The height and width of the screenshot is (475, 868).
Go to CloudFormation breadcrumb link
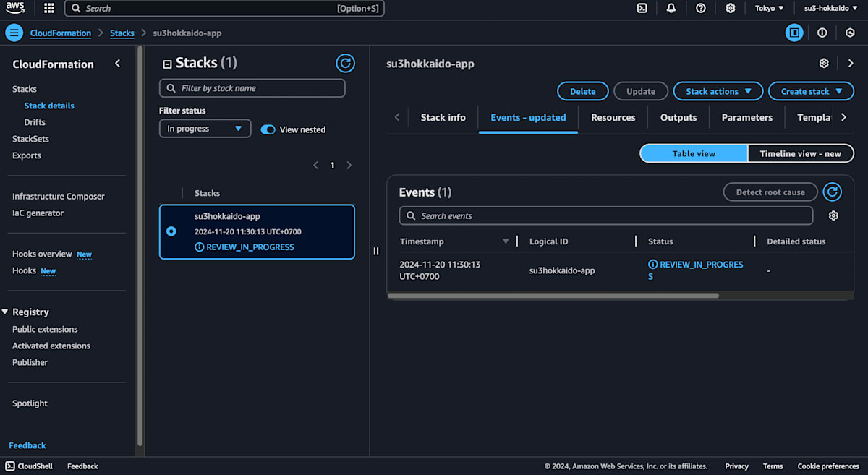(61, 33)
